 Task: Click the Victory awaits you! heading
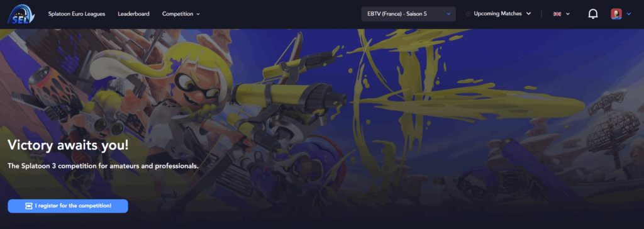tap(68, 145)
